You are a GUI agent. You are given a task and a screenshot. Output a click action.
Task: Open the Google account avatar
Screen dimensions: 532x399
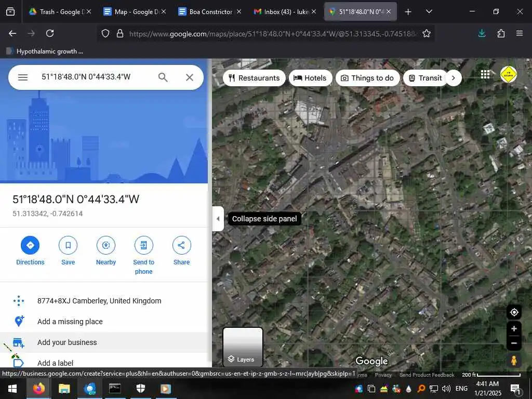pyautogui.click(x=509, y=74)
